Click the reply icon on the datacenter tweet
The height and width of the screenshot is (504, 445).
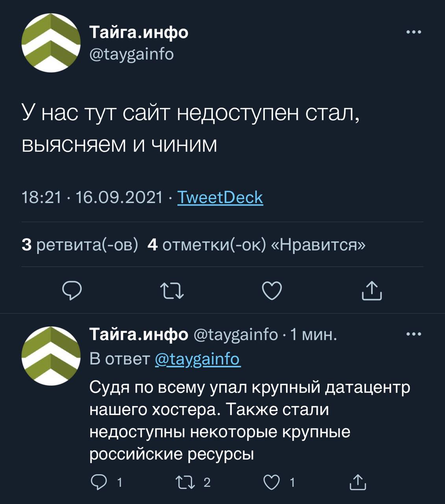(98, 482)
